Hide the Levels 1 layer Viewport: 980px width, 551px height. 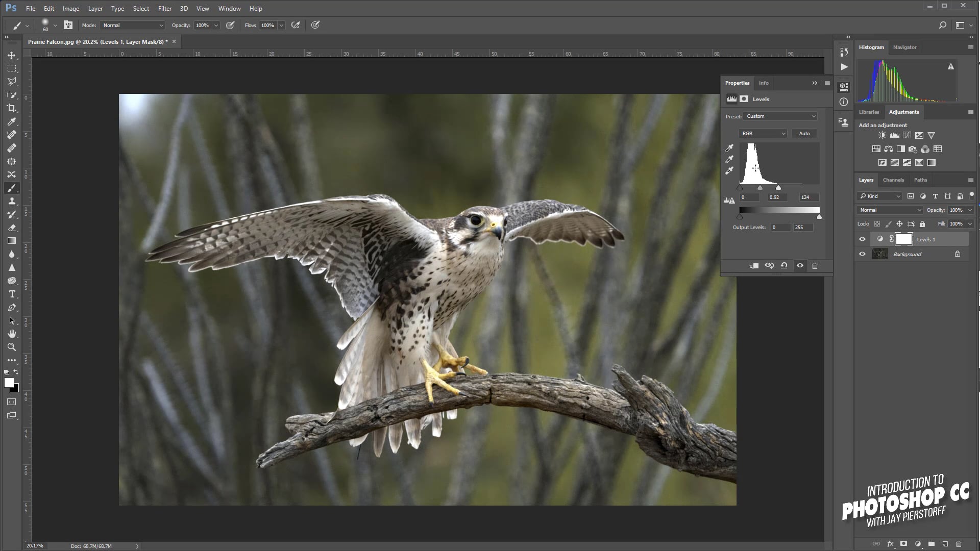[x=862, y=239]
